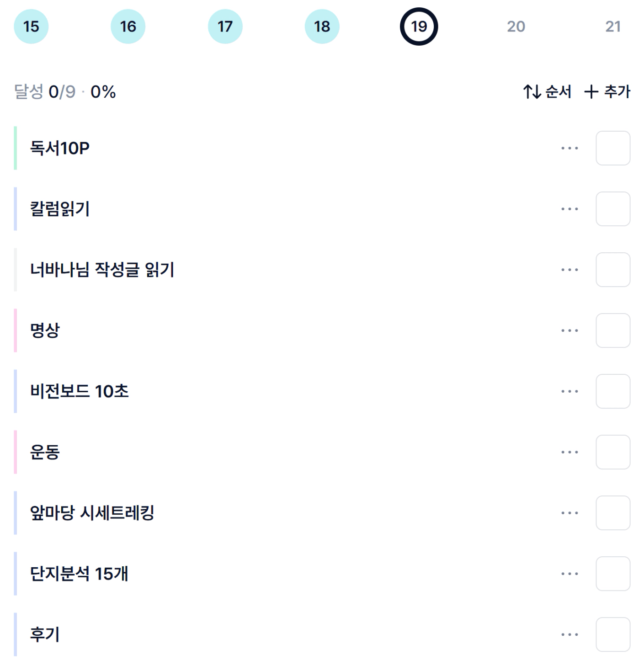
Task: Select day 15 in the date strip
Action: pyautogui.click(x=31, y=27)
